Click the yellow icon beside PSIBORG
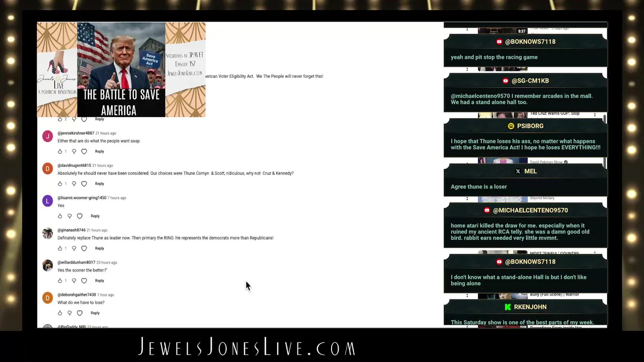The width and height of the screenshot is (644, 362). click(511, 126)
